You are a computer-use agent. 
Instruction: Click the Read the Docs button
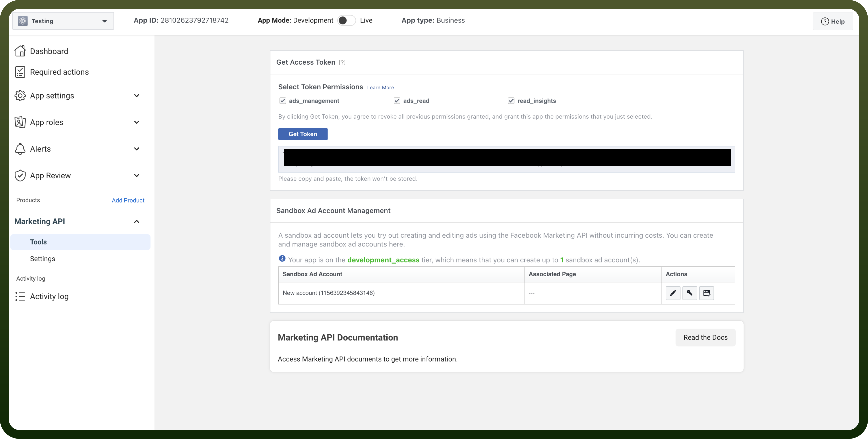click(x=705, y=337)
